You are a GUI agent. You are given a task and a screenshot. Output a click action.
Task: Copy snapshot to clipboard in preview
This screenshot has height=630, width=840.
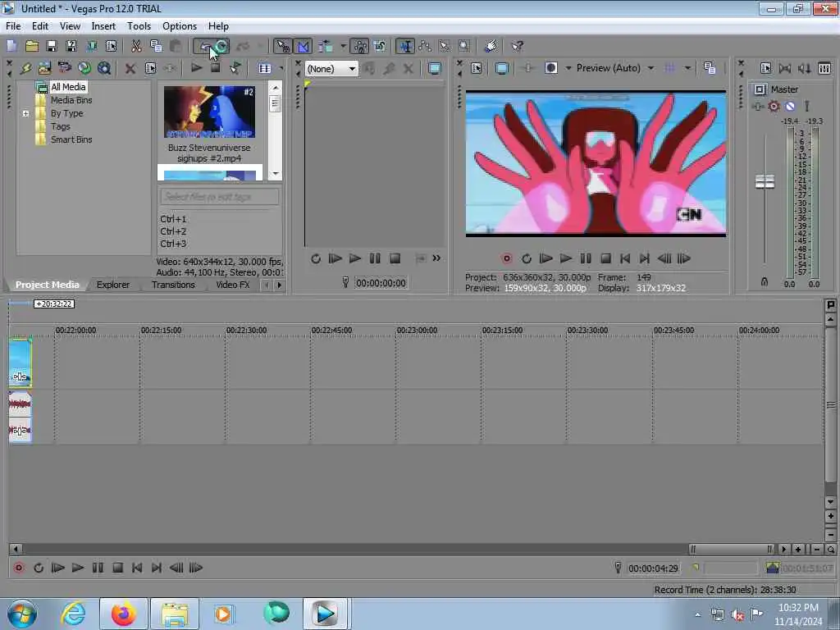coord(710,68)
